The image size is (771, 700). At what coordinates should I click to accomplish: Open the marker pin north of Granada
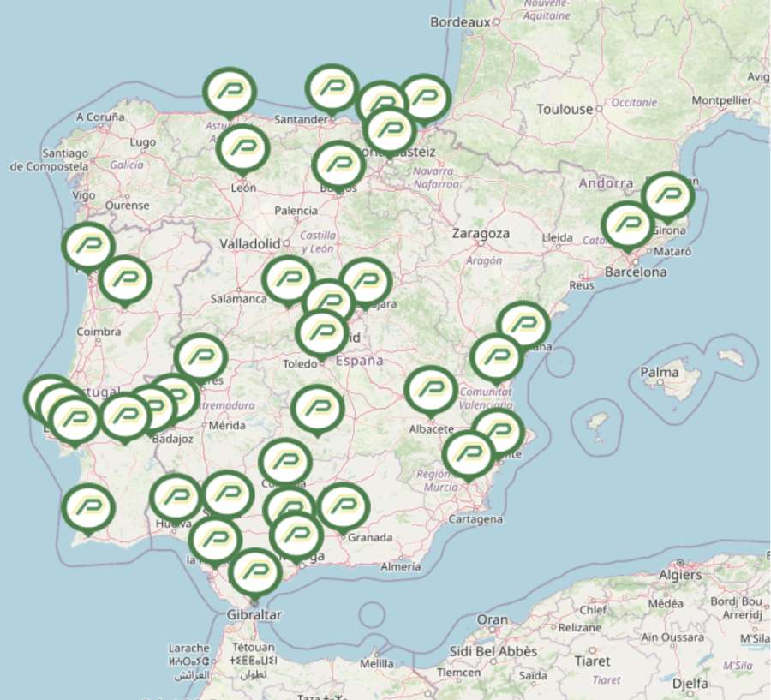tap(343, 506)
